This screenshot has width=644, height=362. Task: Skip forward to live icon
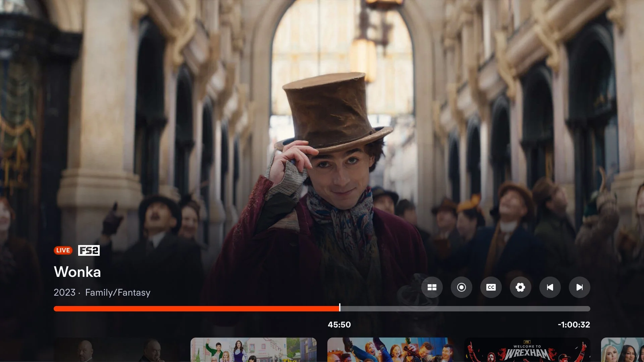coord(579,287)
